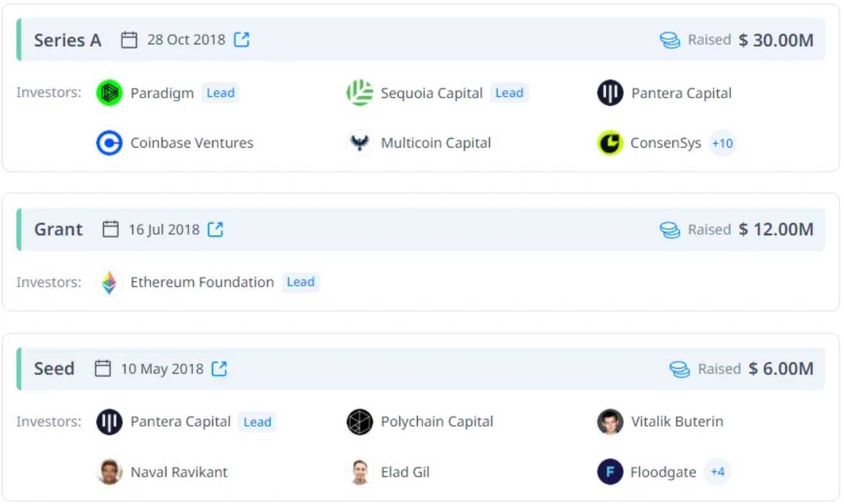Click Vitalik Buterin's avatar
844x504 pixels.
click(x=610, y=422)
